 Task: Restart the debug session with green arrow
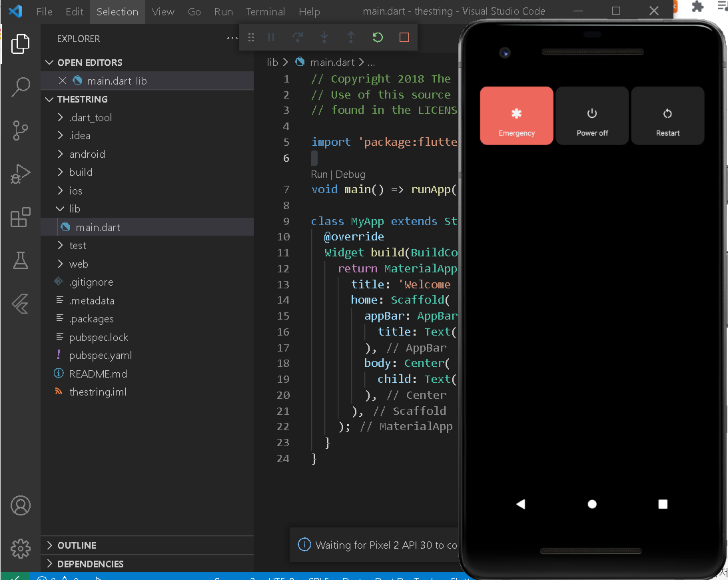click(x=378, y=37)
